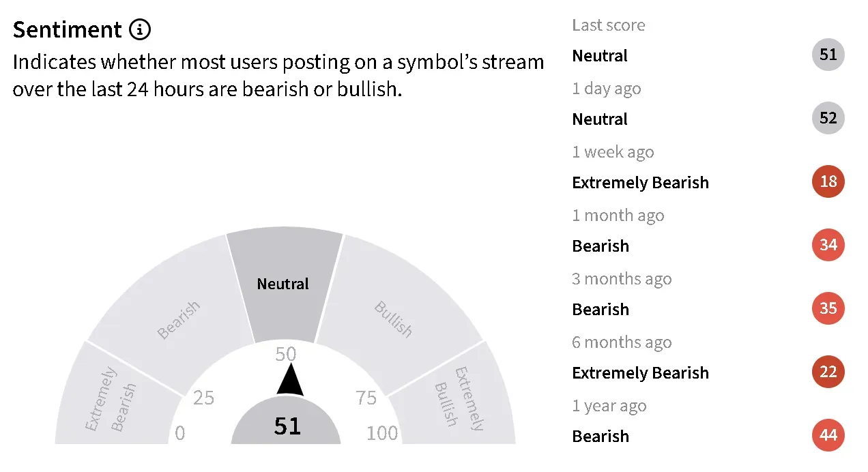Viewport: 868px width, 472px height.
Task: Click the 6 months ago badge 22
Action: point(828,372)
